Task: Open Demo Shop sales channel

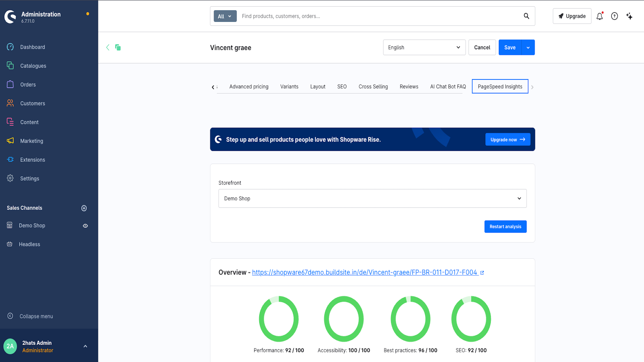Action: pyautogui.click(x=32, y=226)
